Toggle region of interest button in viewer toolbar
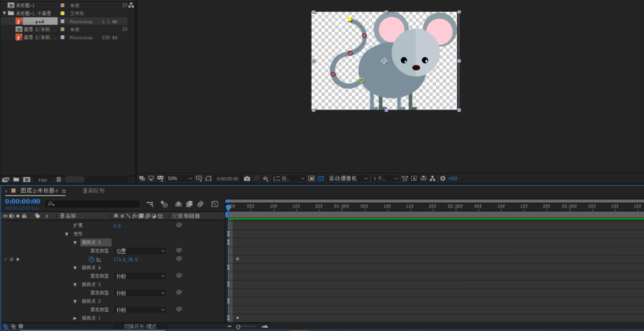The width and height of the screenshot is (644, 331). pyautogui.click(x=311, y=178)
